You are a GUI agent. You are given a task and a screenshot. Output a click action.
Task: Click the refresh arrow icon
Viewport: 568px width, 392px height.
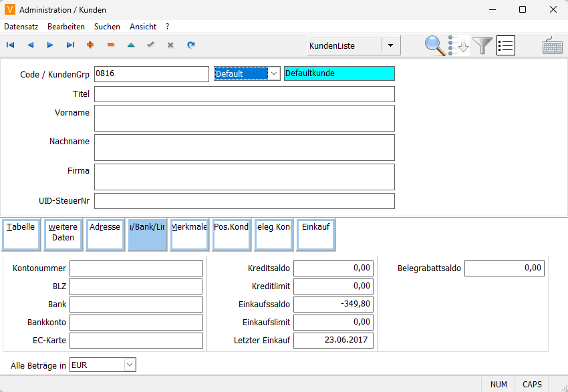191,45
